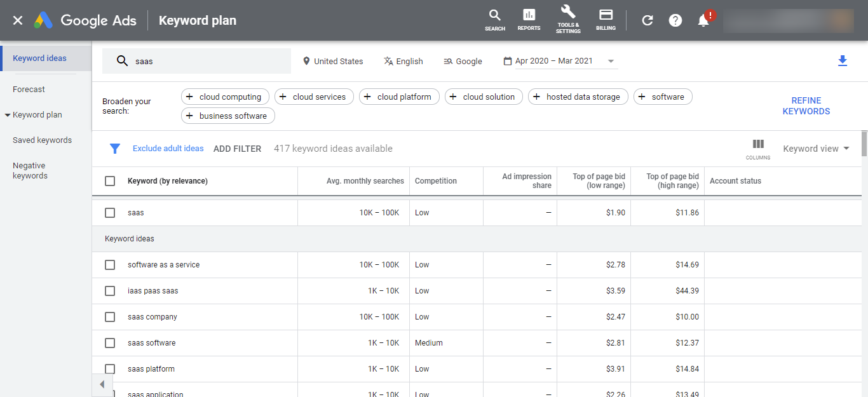Expand the Keyword plan sidebar section
Image resolution: width=868 pixels, height=397 pixels.
coord(8,115)
